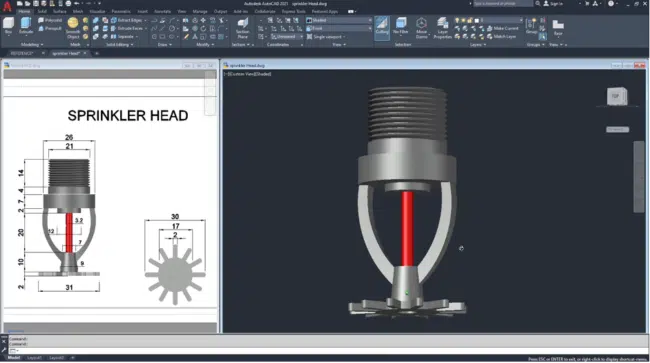The width and height of the screenshot is (650, 363).
Task: Choose the Polysolid tool
Action: [x=50, y=20]
